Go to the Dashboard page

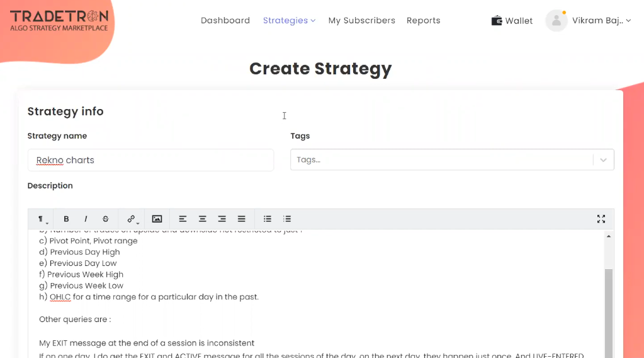(x=225, y=21)
